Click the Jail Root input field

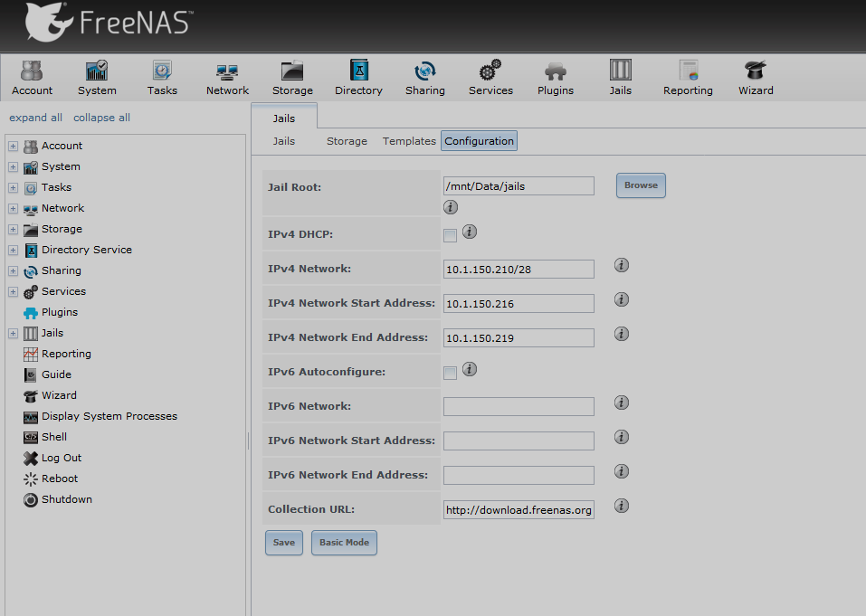pyautogui.click(x=519, y=186)
